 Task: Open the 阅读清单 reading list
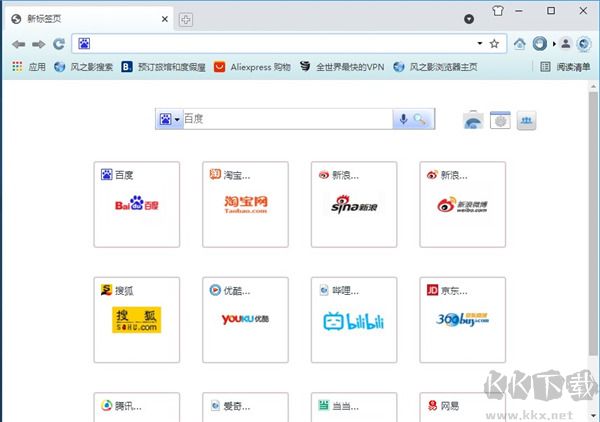click(x=564, y=67)
